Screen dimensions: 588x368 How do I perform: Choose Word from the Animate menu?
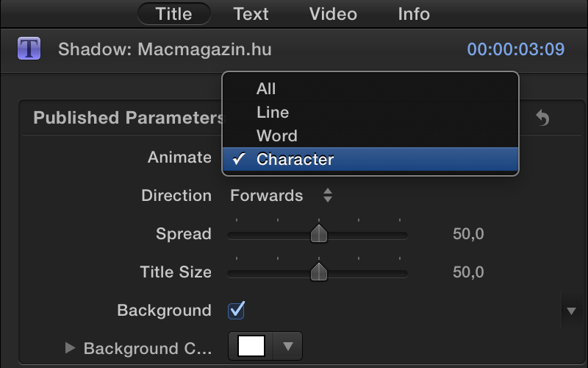pyautogui.click(x=277, y=136)
